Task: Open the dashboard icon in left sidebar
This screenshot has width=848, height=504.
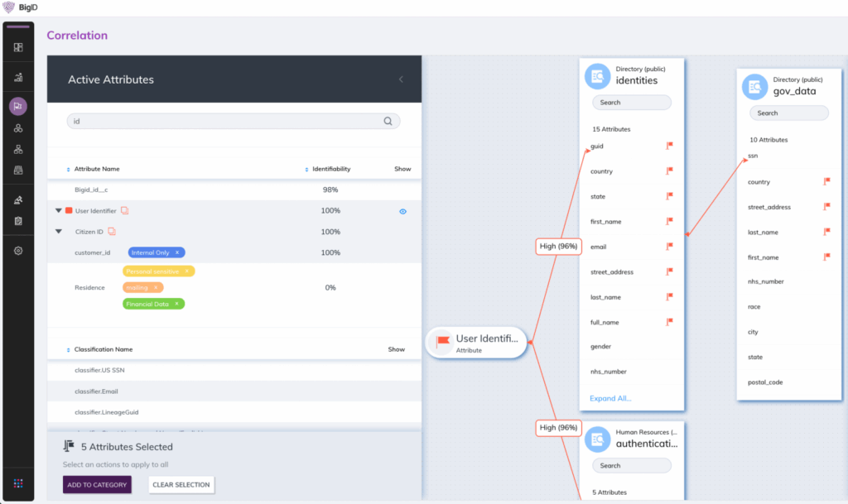Action: [x=18, y=47]
